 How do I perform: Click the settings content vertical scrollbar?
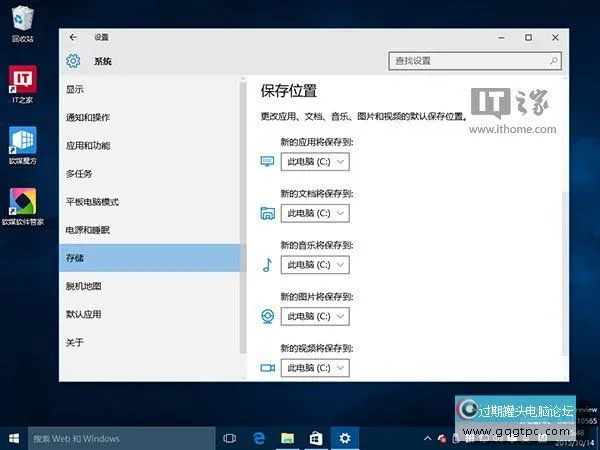click(563, 250)
